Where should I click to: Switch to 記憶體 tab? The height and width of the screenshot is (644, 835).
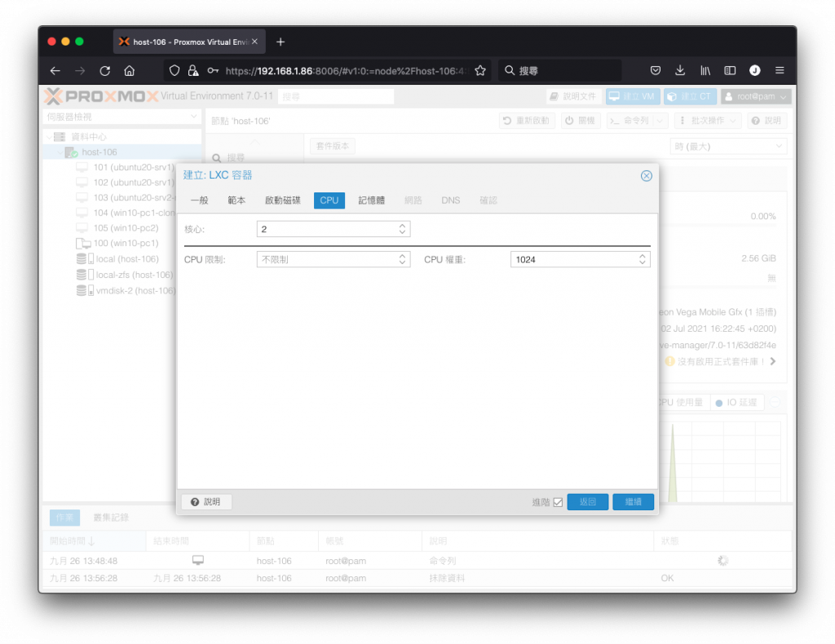pyautogui.click(x=371, y=201)
